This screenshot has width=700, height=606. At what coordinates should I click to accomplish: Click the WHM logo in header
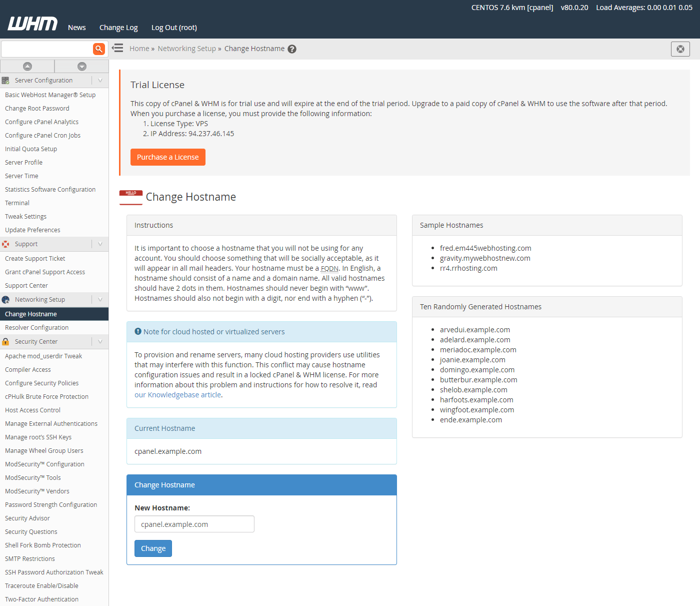coord(32,24)
